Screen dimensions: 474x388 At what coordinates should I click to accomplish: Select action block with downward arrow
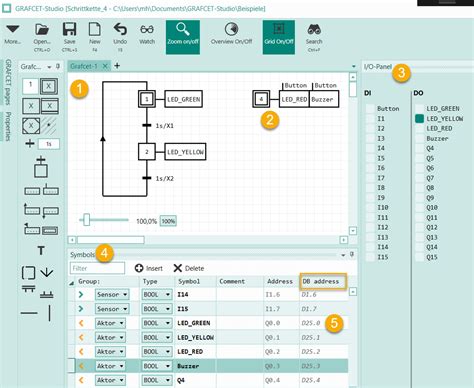click(51, 212)
